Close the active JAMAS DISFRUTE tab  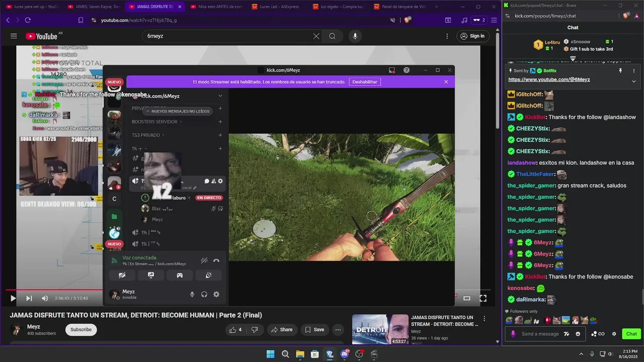pyautogui.click(x=180, y=7)
